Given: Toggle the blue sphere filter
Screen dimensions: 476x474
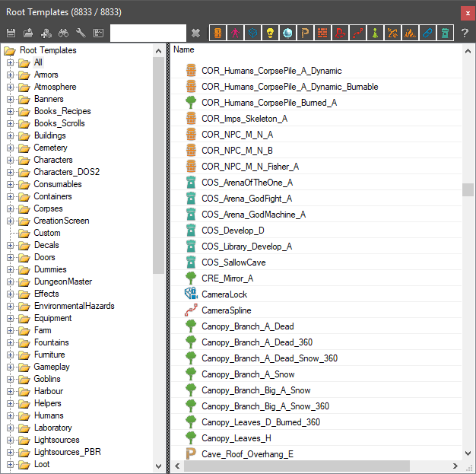Looking at the screenshot, I should [x=287, y=33].
